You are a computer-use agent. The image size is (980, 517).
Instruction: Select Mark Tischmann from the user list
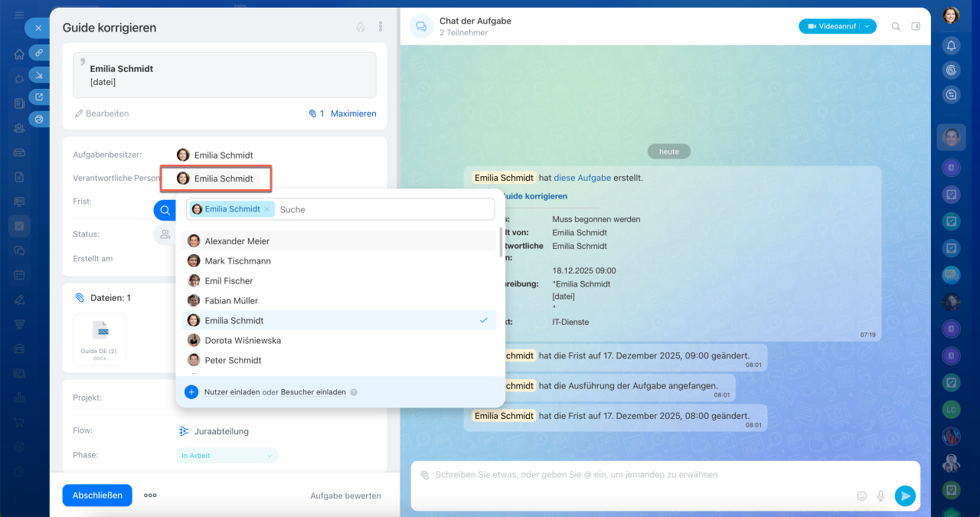(x=340, y=260)
